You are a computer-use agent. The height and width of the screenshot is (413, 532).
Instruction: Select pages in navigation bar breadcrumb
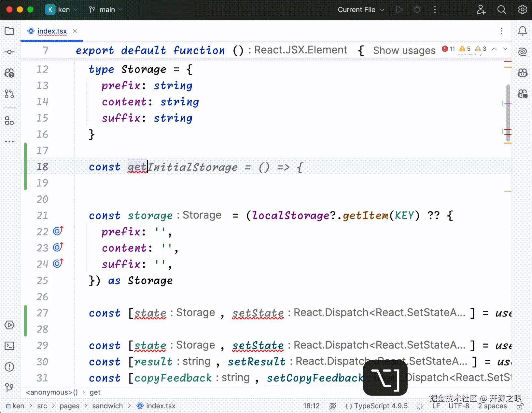coord(69,406)
